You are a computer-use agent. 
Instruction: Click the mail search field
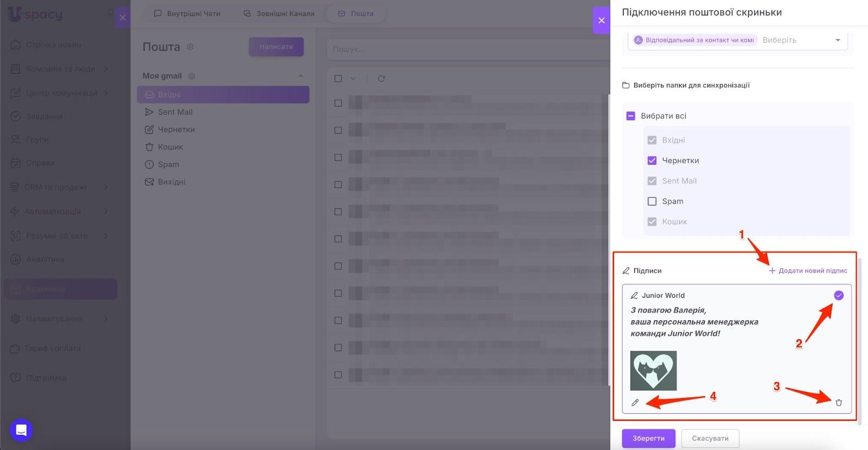coord(469,49)
